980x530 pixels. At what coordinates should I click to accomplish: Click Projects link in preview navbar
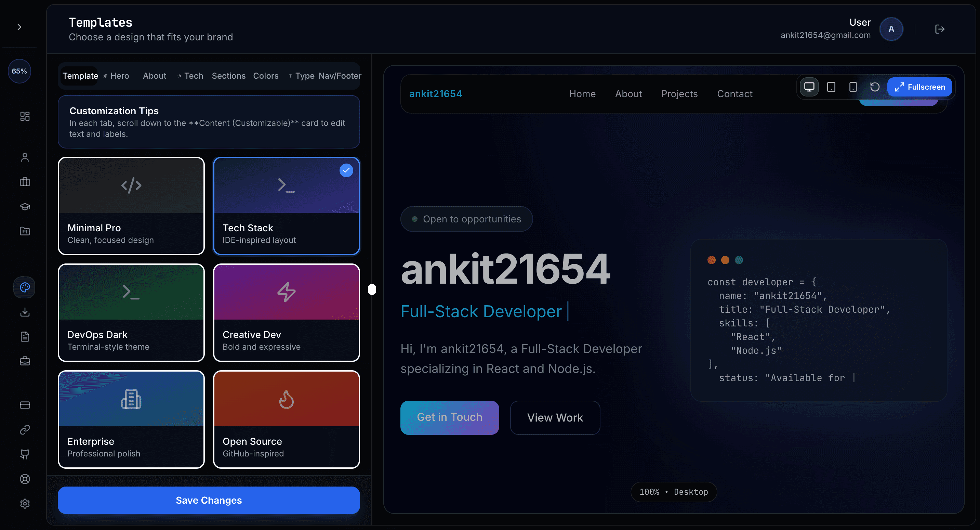pyautogui.click(x=679, y=94)
